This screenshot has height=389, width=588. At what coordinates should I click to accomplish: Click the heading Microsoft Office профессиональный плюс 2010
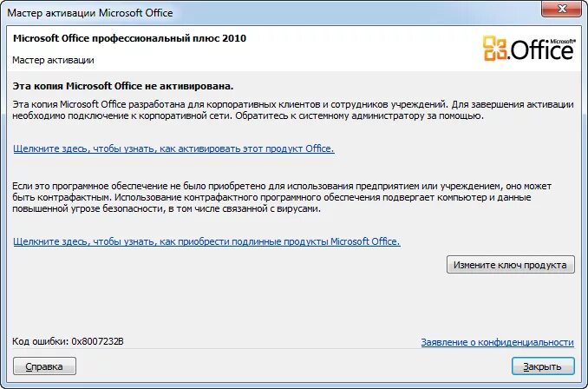[129, 38]
